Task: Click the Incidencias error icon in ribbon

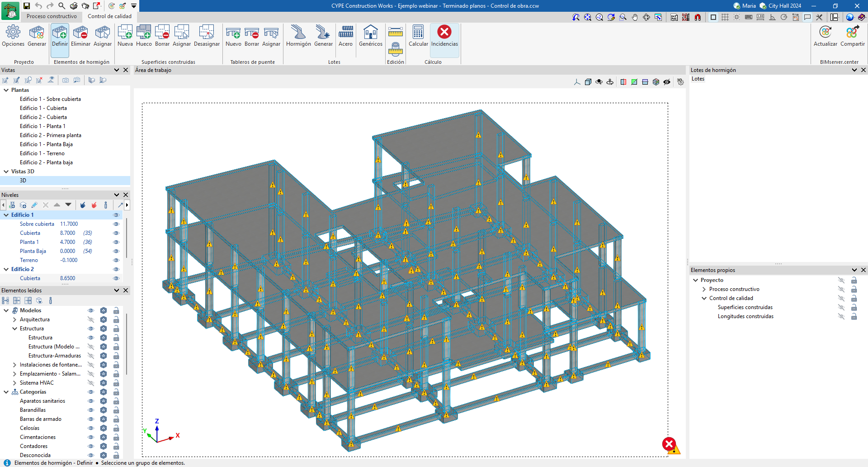Action: (444, 33)
